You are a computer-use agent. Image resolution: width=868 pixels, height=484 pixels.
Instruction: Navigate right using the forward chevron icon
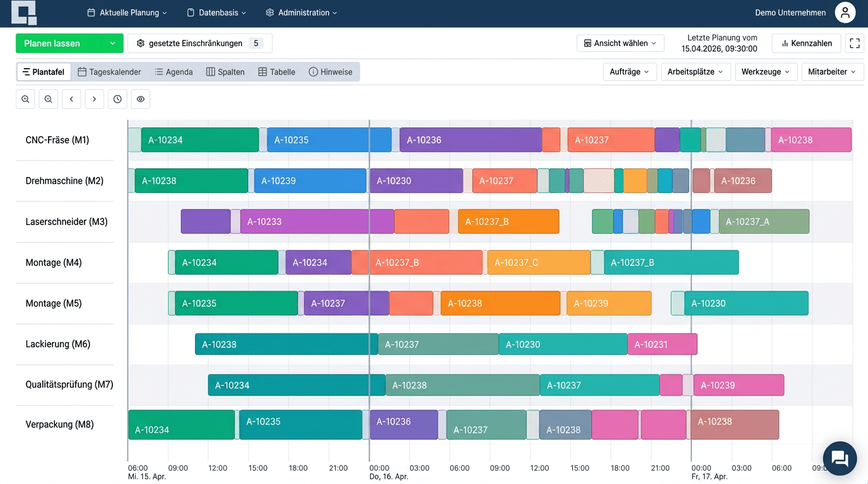(x=94, y=99)
